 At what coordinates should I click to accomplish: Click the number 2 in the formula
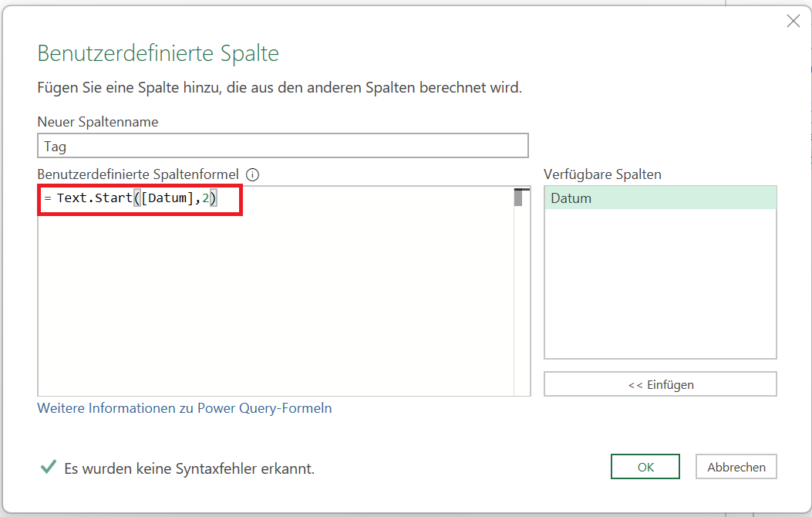(206, 199)
